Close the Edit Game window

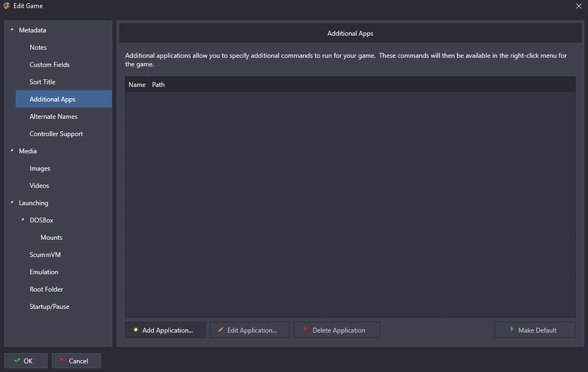(x=579, y=6)
